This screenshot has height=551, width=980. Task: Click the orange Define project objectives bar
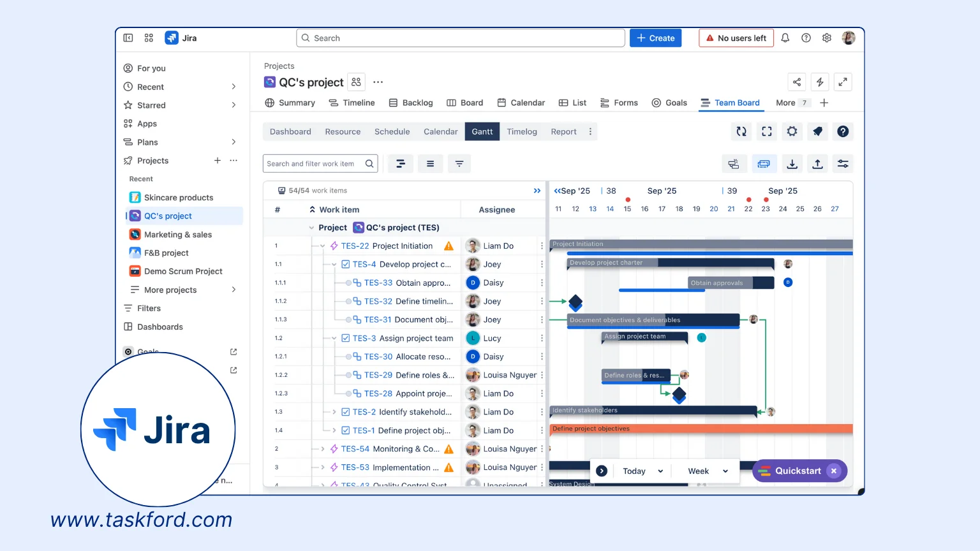[x=701, y=429]
